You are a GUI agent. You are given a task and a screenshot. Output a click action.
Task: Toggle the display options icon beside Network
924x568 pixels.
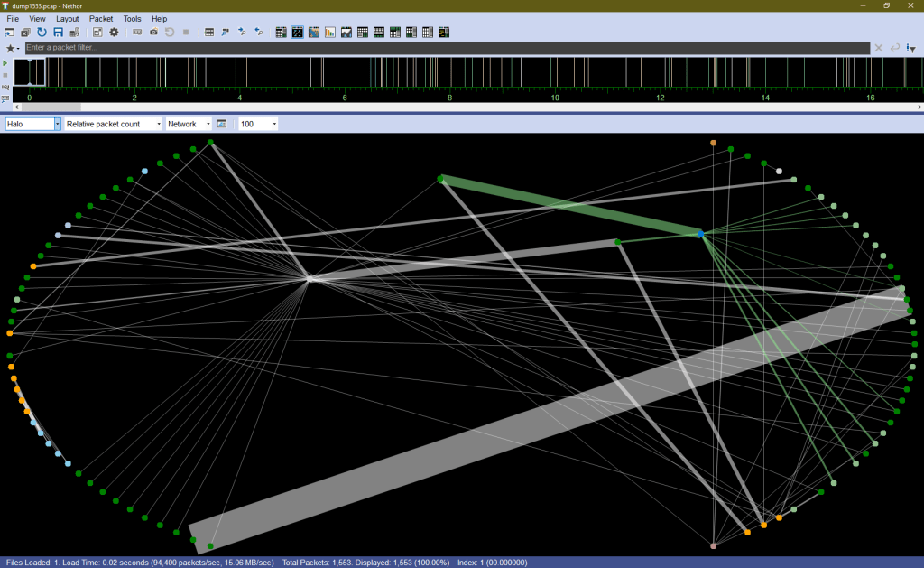(x=222, y=124)
